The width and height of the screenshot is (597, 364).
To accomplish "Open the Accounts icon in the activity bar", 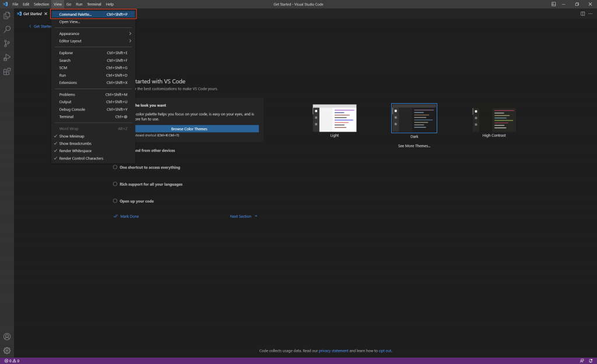I will (7, 337).
